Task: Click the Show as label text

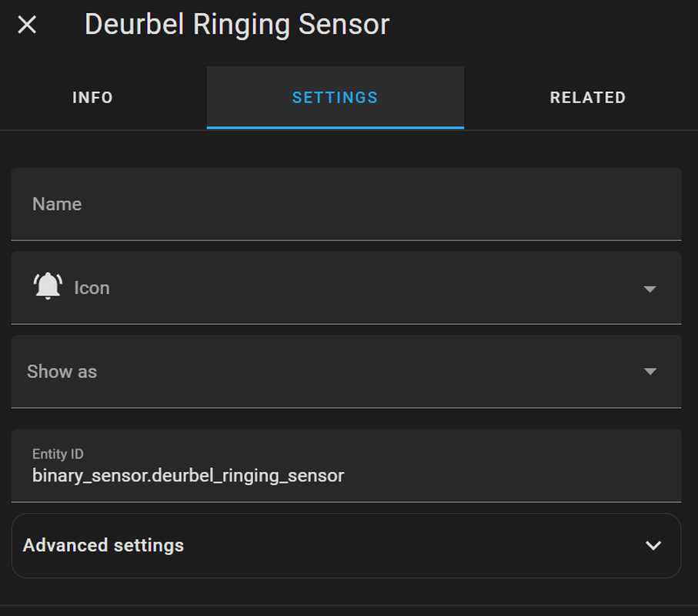Action: click(62, 371)
